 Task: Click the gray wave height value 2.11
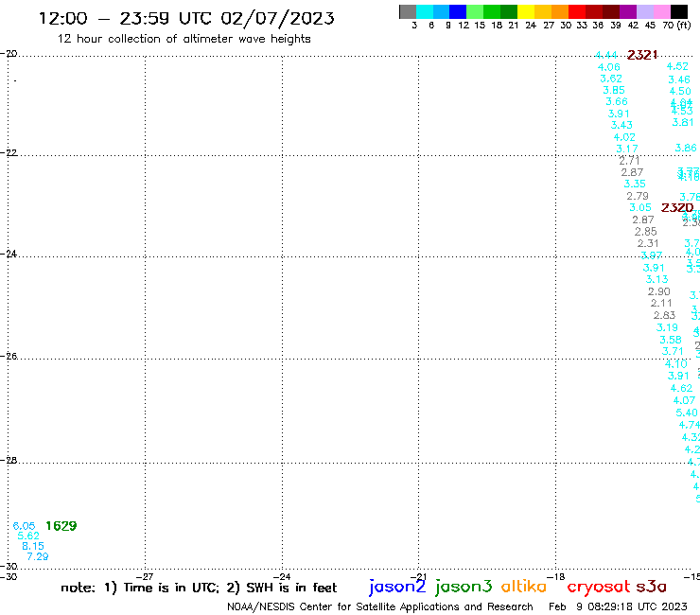tap(661, 304)
